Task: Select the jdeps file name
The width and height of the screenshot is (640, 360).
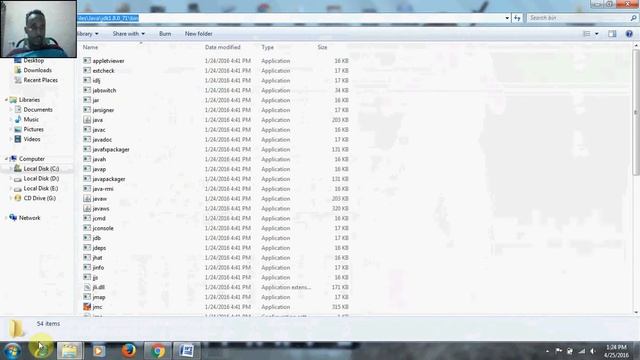Action: 99,248
